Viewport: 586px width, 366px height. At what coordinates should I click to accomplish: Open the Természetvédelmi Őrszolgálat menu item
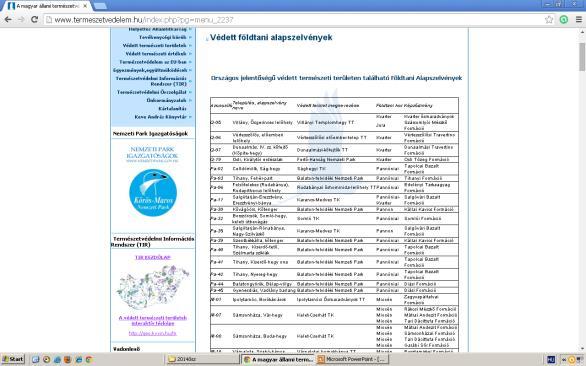[x=152, y=92]
